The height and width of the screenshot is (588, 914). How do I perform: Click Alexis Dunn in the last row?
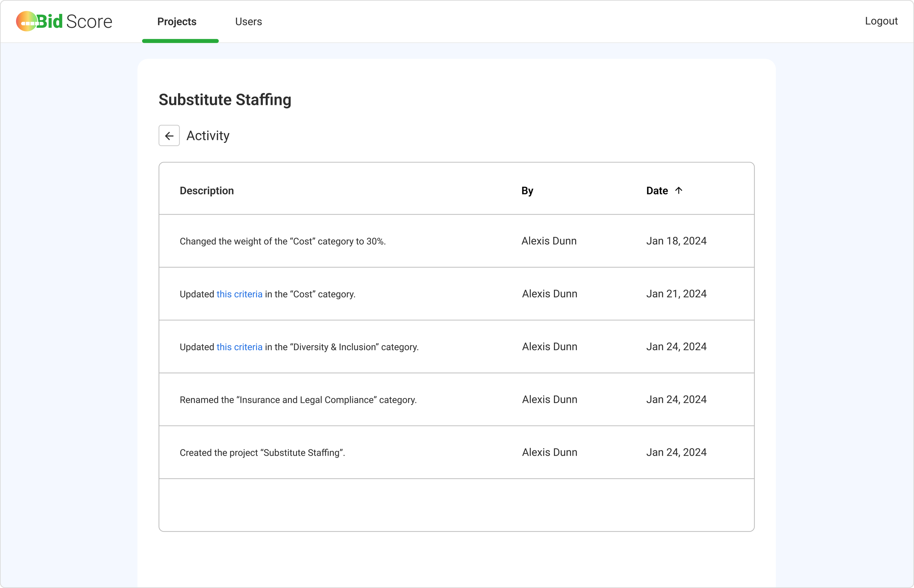(x=549, y=452)
